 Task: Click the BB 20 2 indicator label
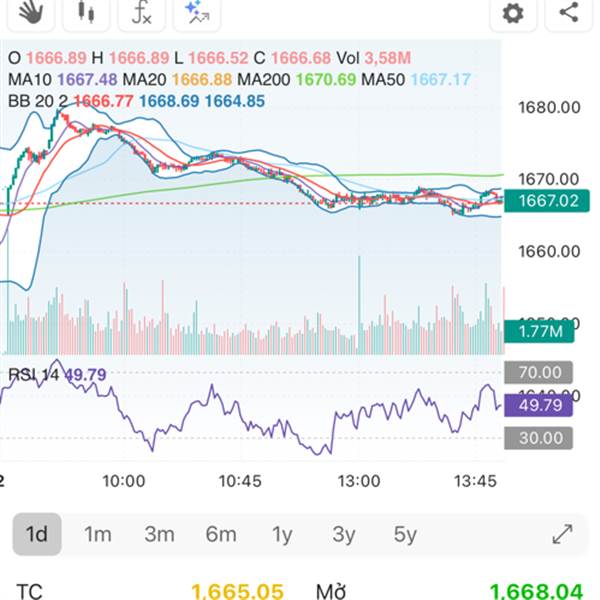coord(38,100)
